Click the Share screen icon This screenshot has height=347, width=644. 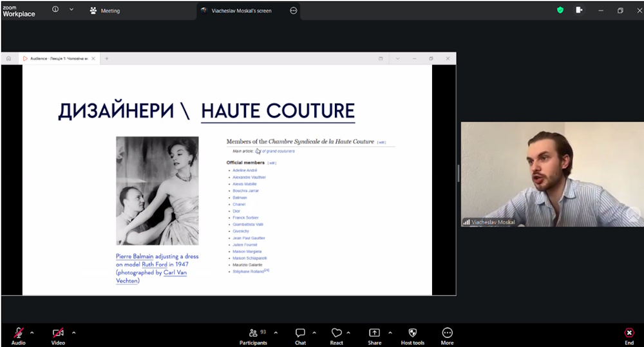coord(374,333)
